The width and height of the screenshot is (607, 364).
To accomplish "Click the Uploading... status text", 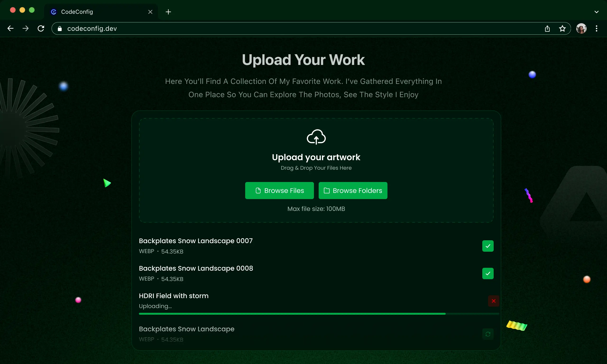I will [155, 306].
